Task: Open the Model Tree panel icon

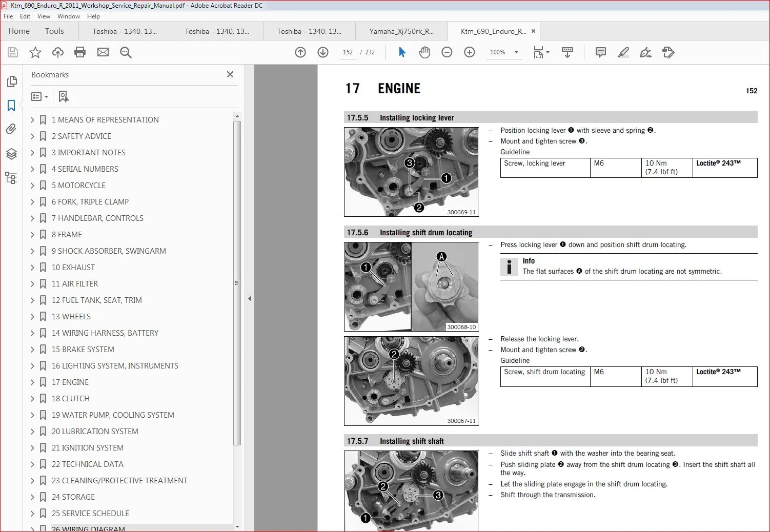Action: tap(11, 178)
